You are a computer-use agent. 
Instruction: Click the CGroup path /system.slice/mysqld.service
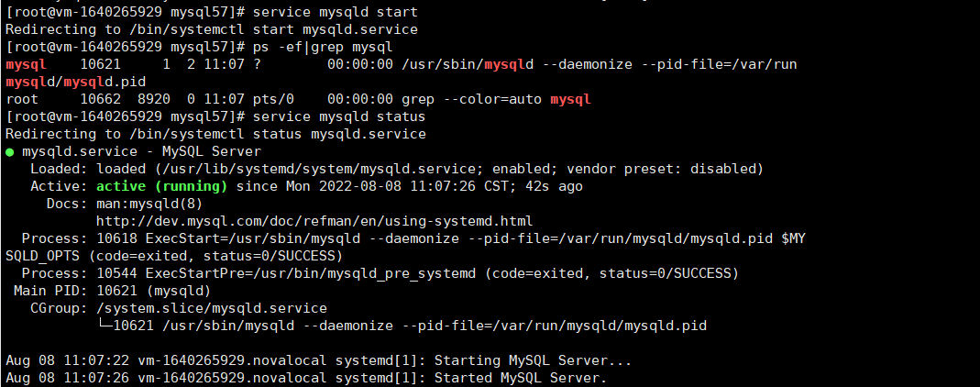coord(211,308)
